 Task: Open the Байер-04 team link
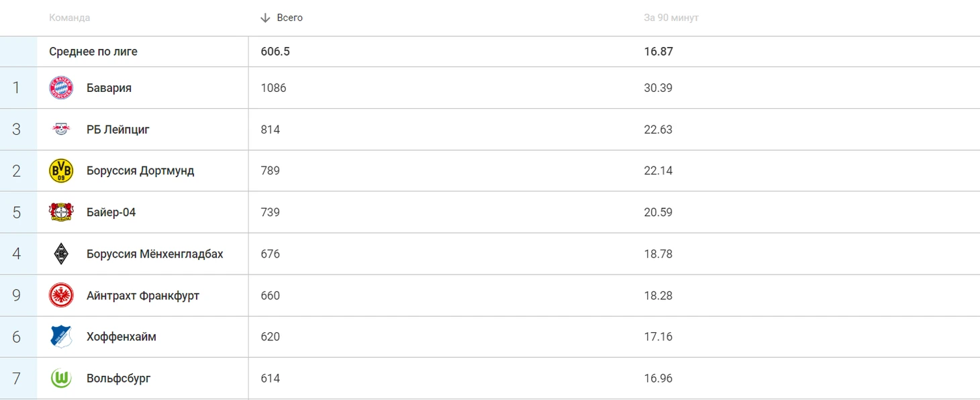pyautogui.click(x=111, y=212)
